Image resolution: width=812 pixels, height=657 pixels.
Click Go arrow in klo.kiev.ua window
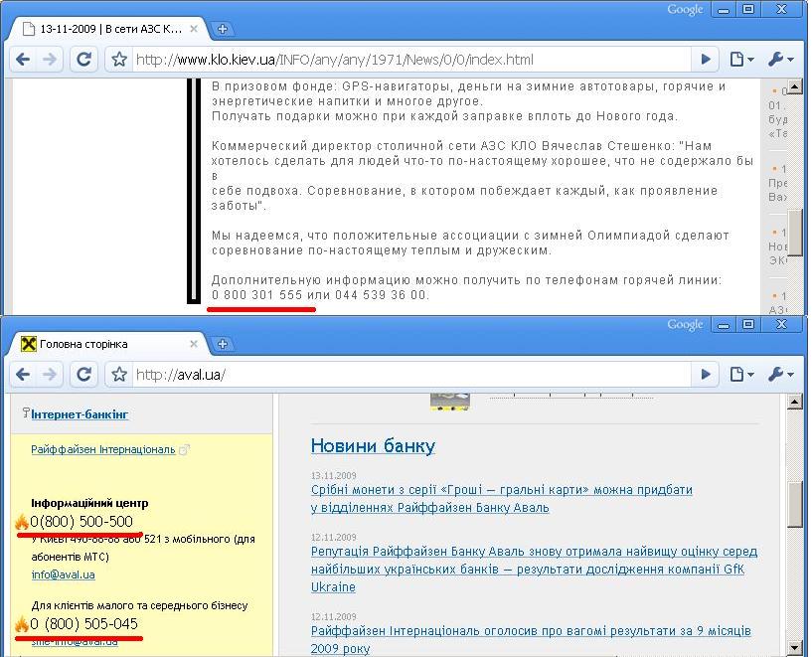coord(706,59)
